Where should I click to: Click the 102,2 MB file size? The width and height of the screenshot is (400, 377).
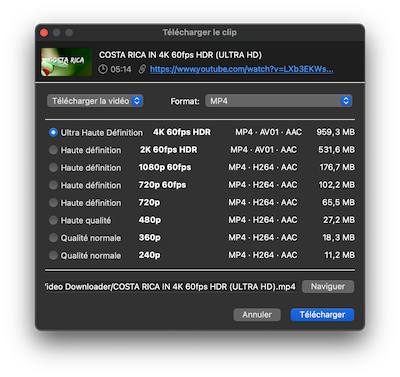pos(337,185)
